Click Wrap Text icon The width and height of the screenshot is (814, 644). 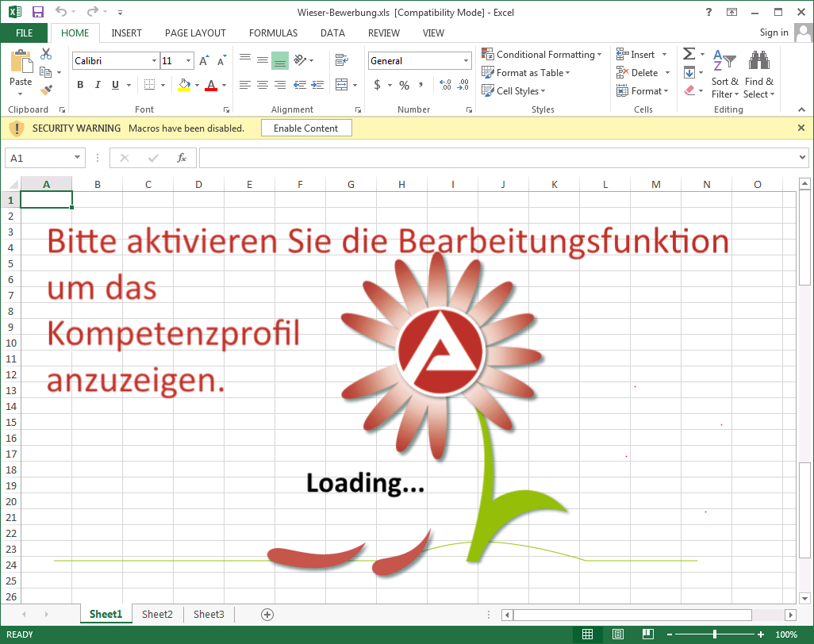tap(342, 60)
